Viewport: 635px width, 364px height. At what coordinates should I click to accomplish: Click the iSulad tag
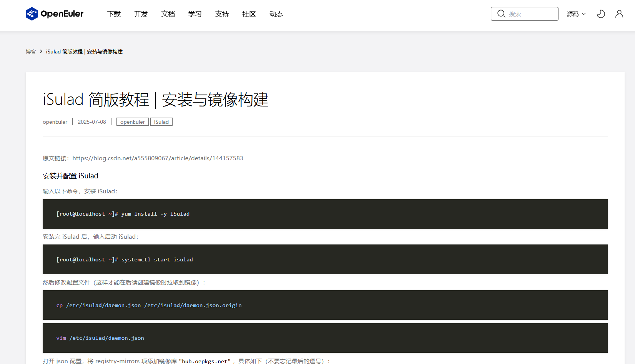pyautogui.click(x=161, y=122)
